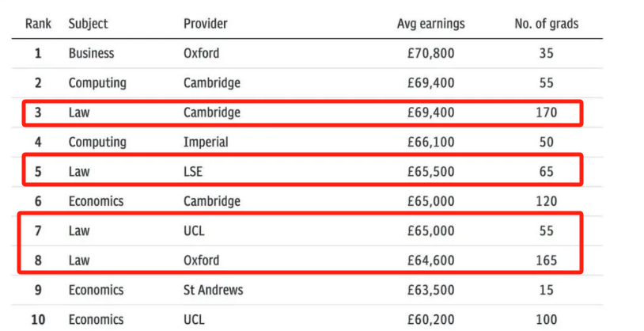644x331 pixels.
Task: Click UCL provider in rank 7 row
Action: point(194,231)
